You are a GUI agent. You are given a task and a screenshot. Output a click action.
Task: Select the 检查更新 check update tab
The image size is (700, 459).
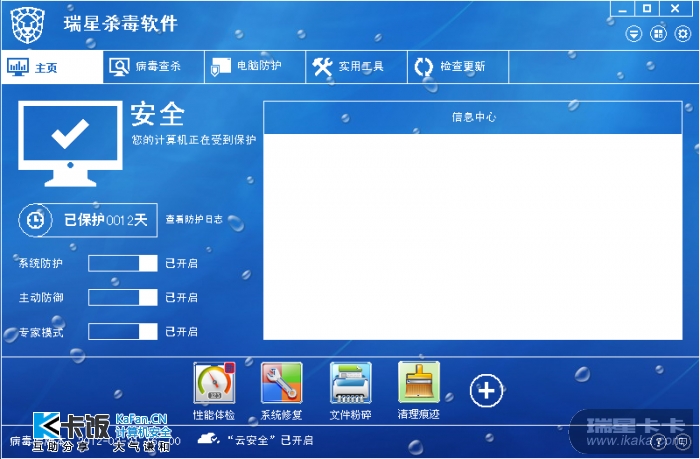tap(458, 67)
